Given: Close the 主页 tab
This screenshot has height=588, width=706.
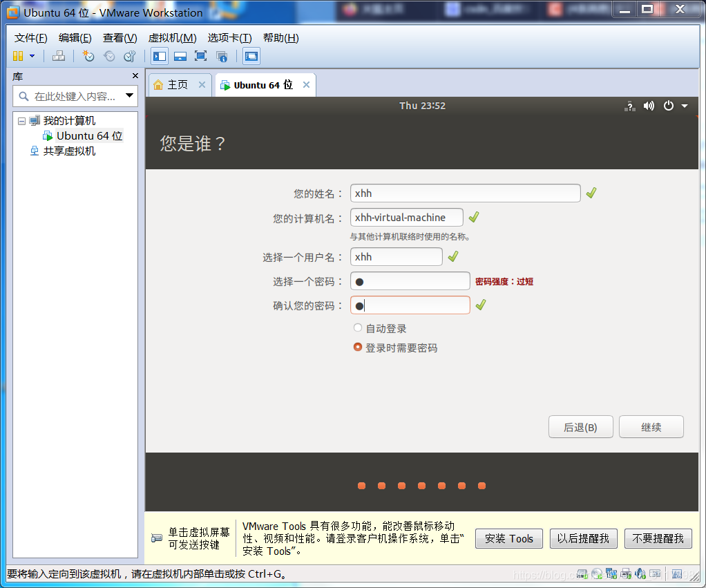Looking at the screenshot, I should 202,85.
